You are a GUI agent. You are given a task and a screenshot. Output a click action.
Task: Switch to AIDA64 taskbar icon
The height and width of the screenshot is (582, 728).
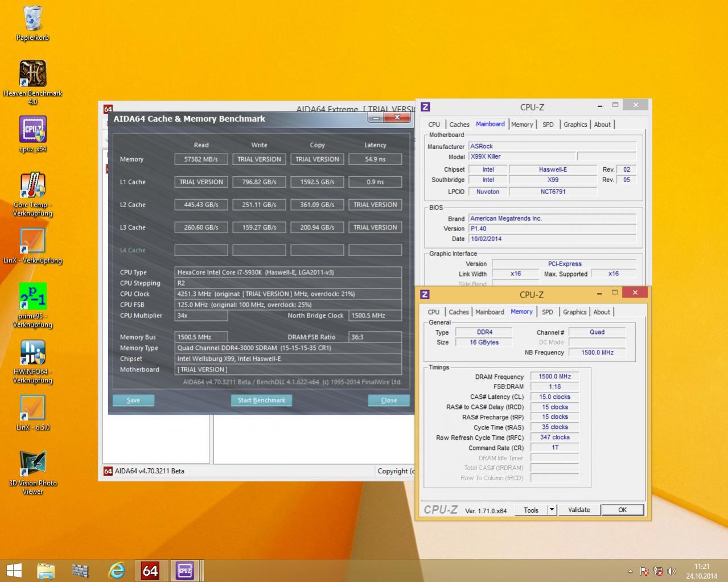(x=150, y=570)
